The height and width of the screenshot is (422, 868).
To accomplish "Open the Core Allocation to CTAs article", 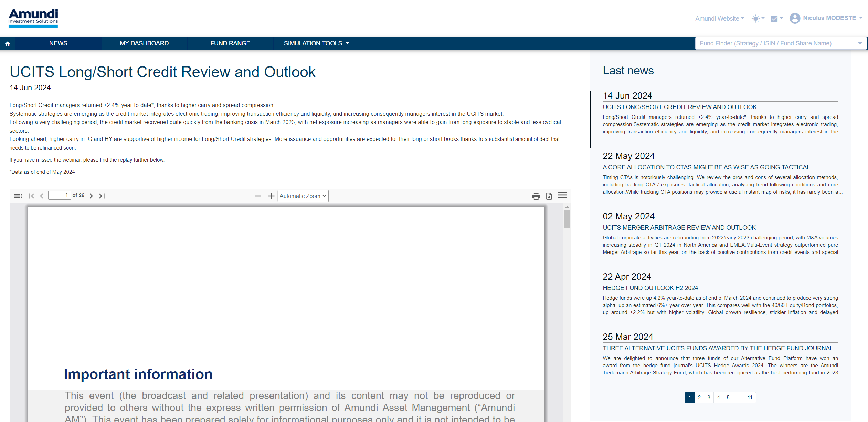I will tap(706, 167).
